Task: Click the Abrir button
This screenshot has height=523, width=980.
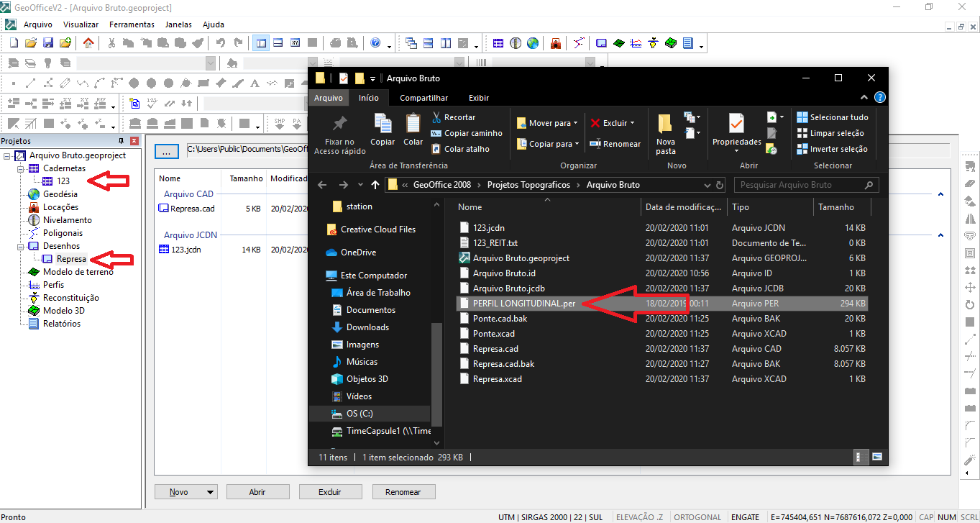Action: [x=257, y=493]
